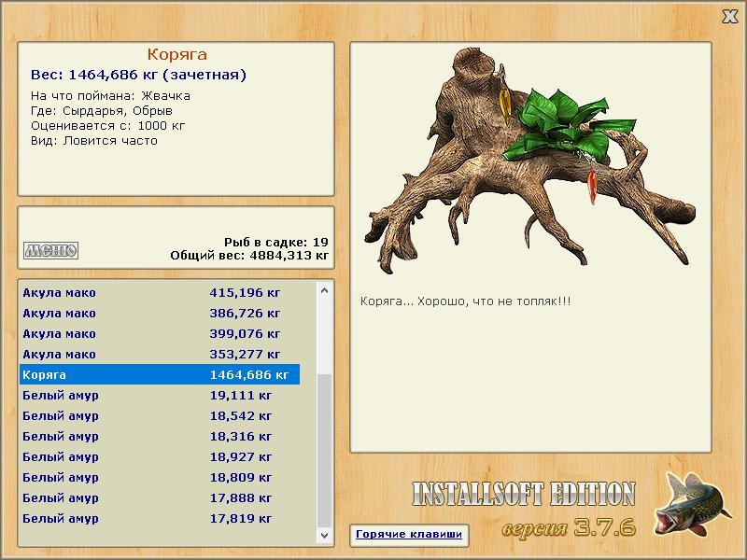Screen dimensions: 747x560
Task: Click the Вес: 1464,686 кг (зачетная) text
Action: 138,76
